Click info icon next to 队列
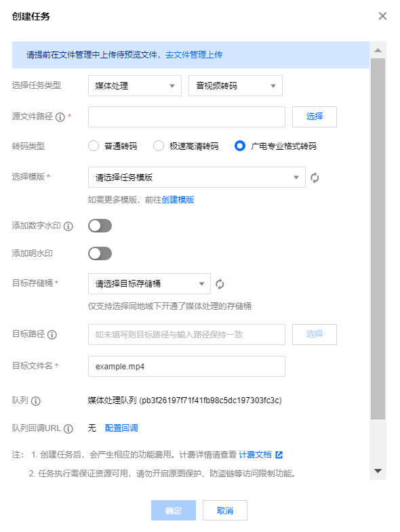The image size is (400, 532). (x=36, y=401)
